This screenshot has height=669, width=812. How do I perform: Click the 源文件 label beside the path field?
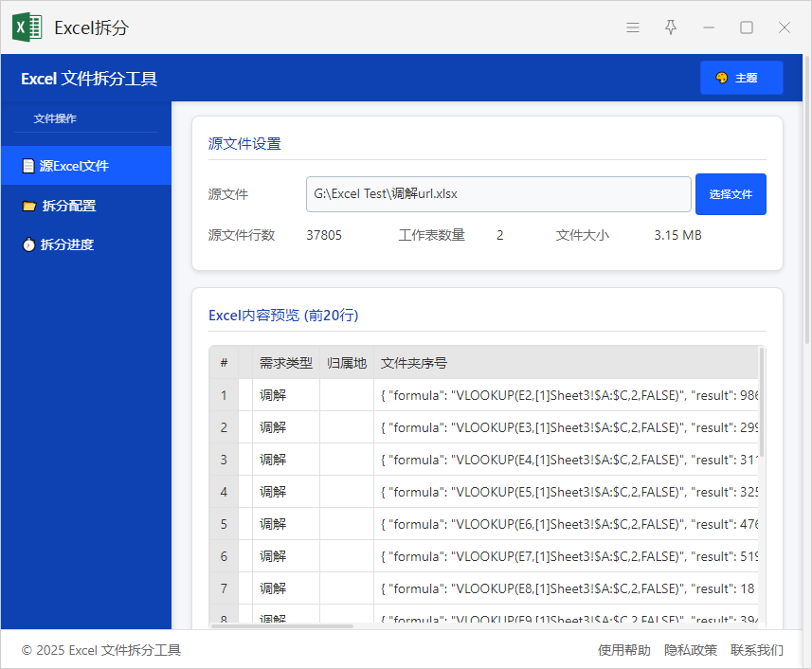pos(227,194)
